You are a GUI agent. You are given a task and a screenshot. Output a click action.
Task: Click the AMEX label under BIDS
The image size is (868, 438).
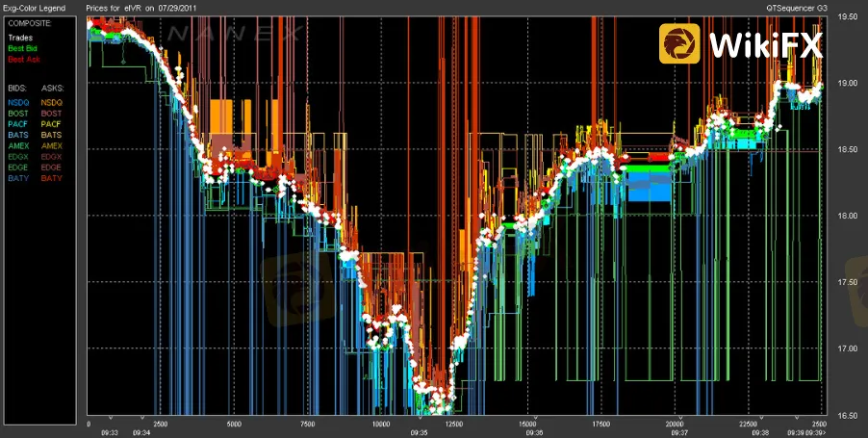(18, 145)
